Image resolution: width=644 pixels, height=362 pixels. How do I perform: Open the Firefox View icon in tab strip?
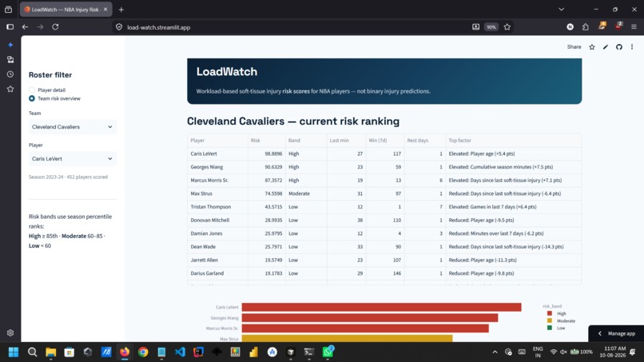click(x=8, y=10)
